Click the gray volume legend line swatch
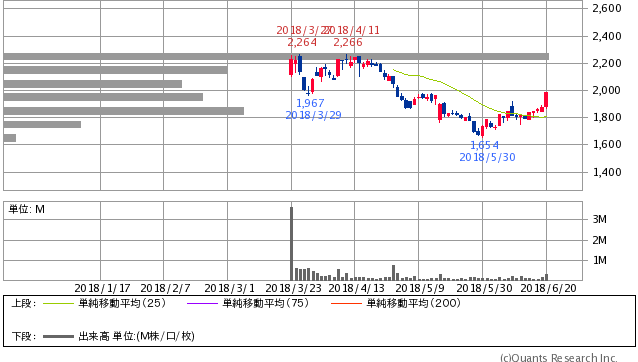The height and width of the screenshot is (362, 638). tap(58, 336)
